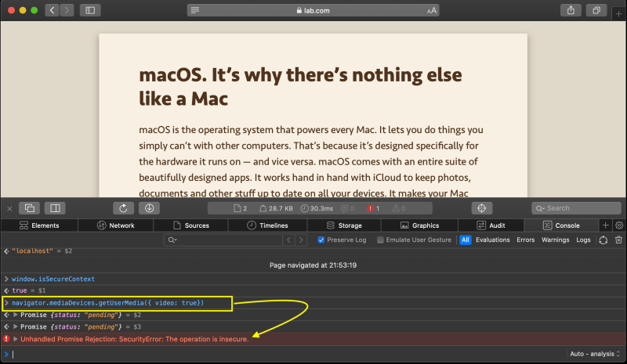Screen dimensions: 627x364
Task: Click the 30.3ms load time indicator
Action: [317, 208]
